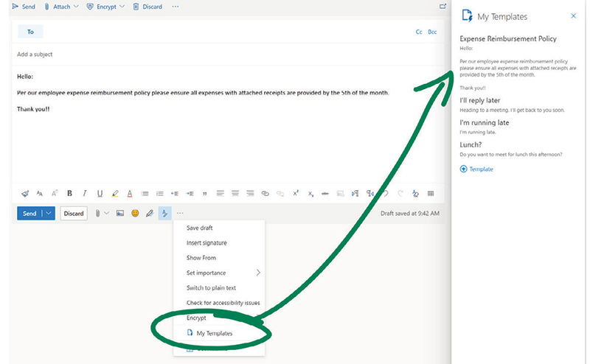Click the Bold formatting icon
The height and width of the screenshot is (364, 590).
[70, 194]
